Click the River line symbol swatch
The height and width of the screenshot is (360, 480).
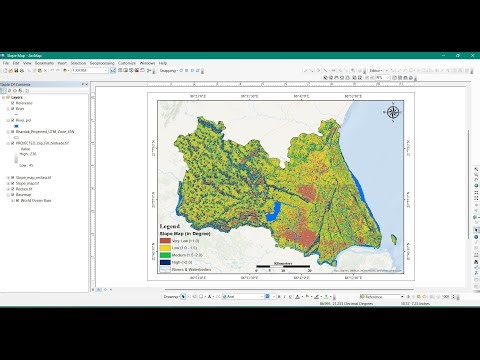pyautogui.click(x=16, y=114)
